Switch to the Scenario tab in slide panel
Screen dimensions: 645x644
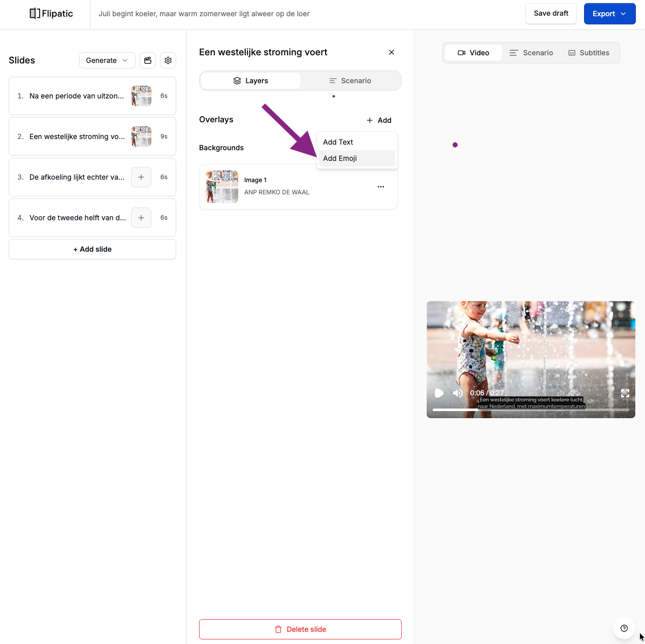click(x=350, y=81)
